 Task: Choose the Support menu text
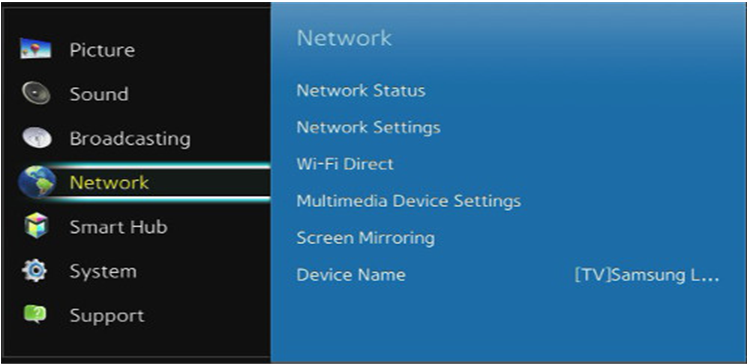pyautogui.click(x=107, y=316)
